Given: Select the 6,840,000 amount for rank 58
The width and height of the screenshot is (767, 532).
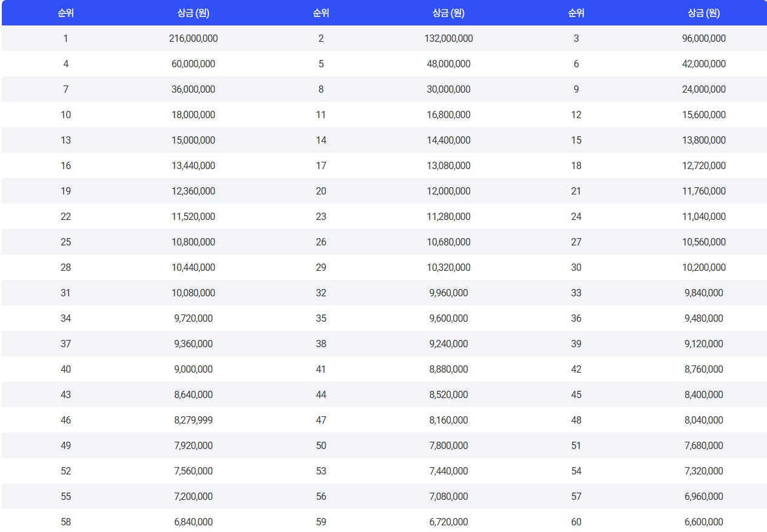Looking at the screenshot, I should click(193, 522).
